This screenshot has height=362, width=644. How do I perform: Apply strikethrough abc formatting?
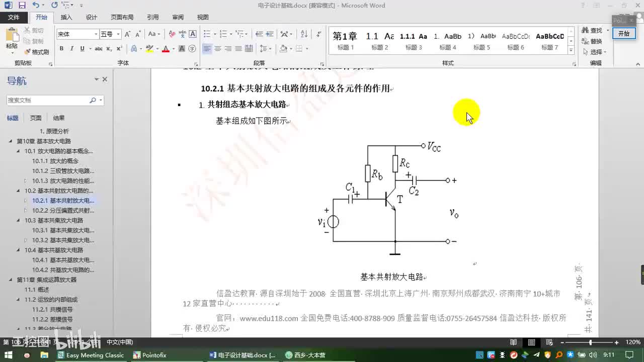click(99, 49)
